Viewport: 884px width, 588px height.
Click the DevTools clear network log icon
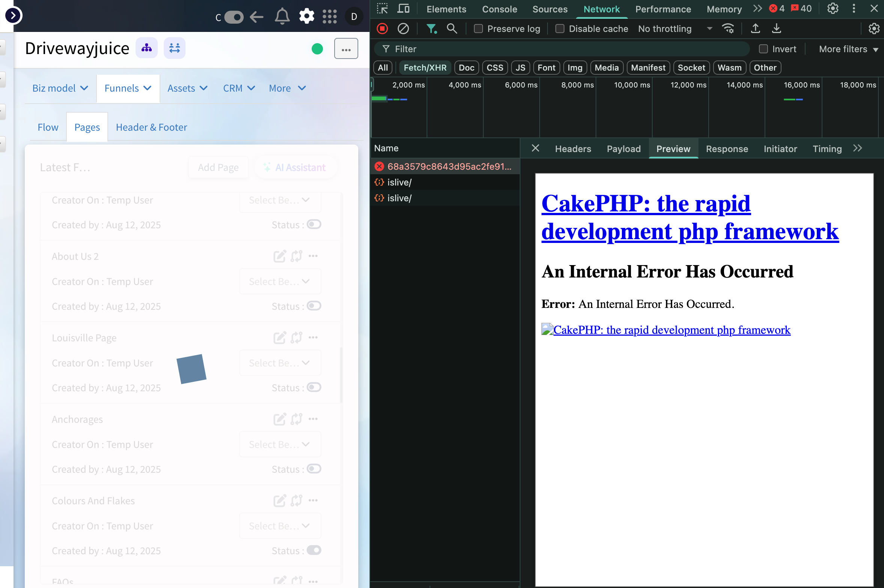pos(403,29)
